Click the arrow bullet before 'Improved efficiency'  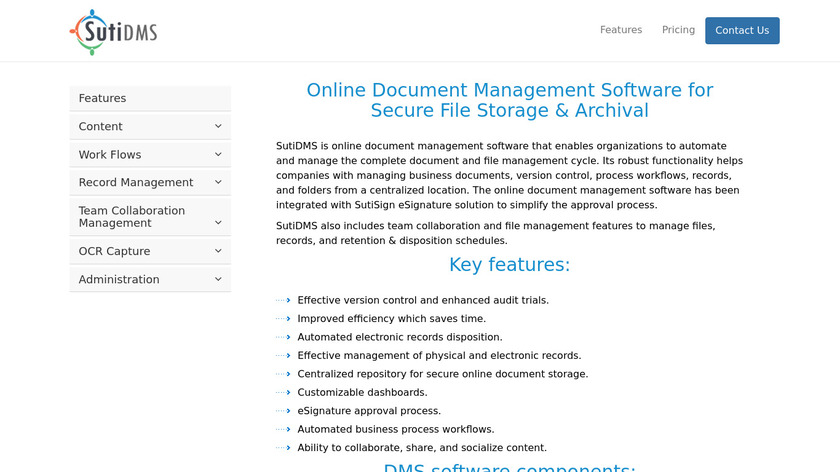point(287,319)
